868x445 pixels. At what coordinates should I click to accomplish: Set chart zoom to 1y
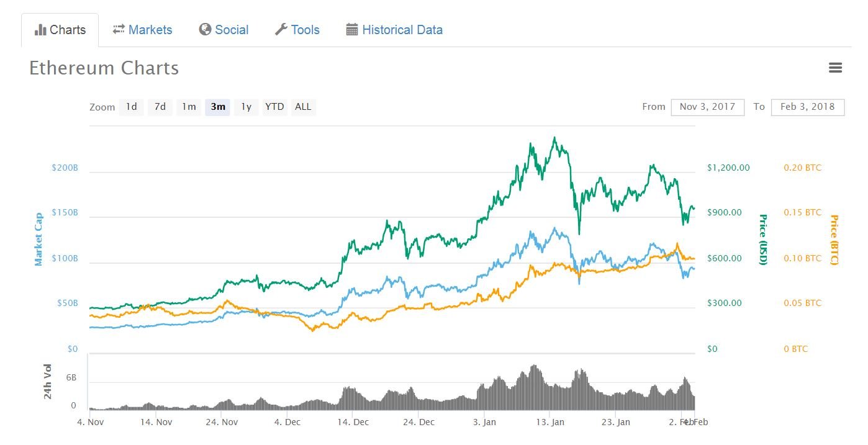coord(246,107)
